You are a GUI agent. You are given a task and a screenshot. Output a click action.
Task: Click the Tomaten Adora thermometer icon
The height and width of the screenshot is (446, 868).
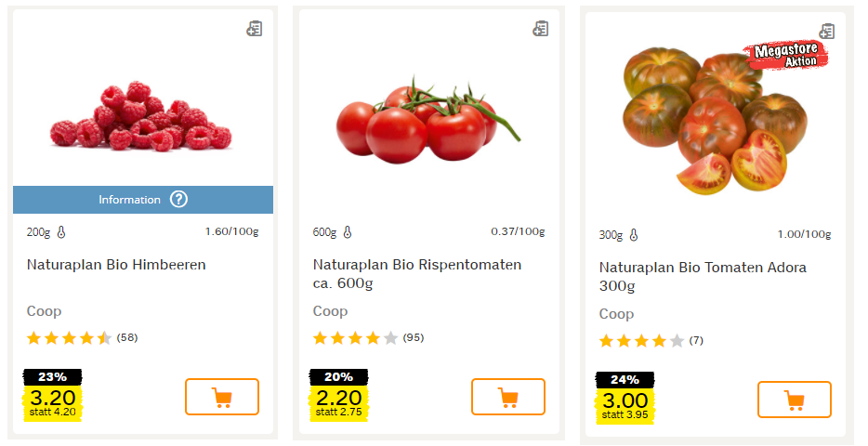click(634, 235)
